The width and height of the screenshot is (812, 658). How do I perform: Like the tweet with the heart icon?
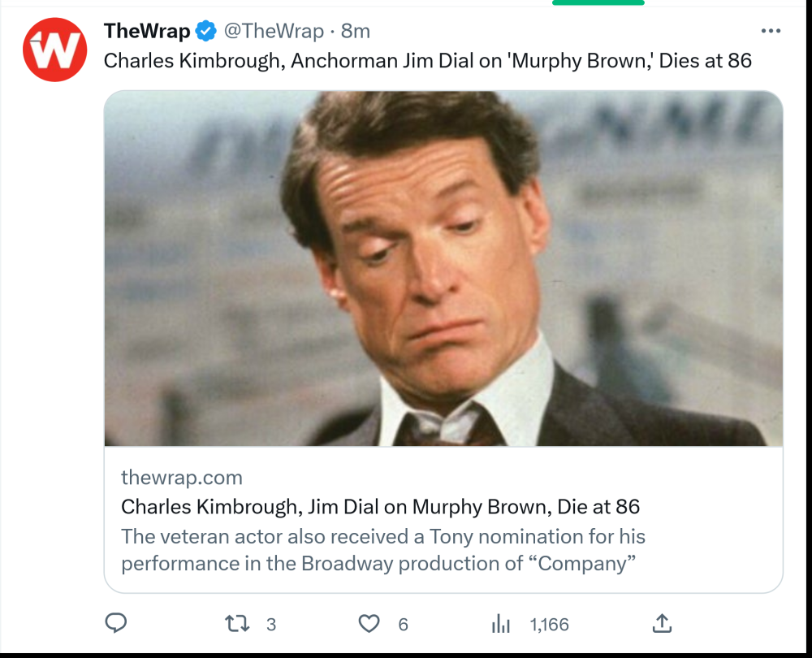369,624
